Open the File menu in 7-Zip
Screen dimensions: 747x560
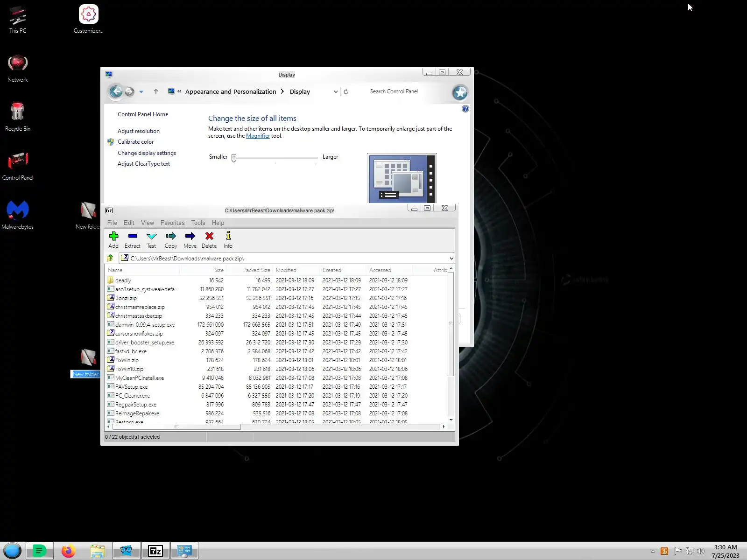tap(112, 223)
